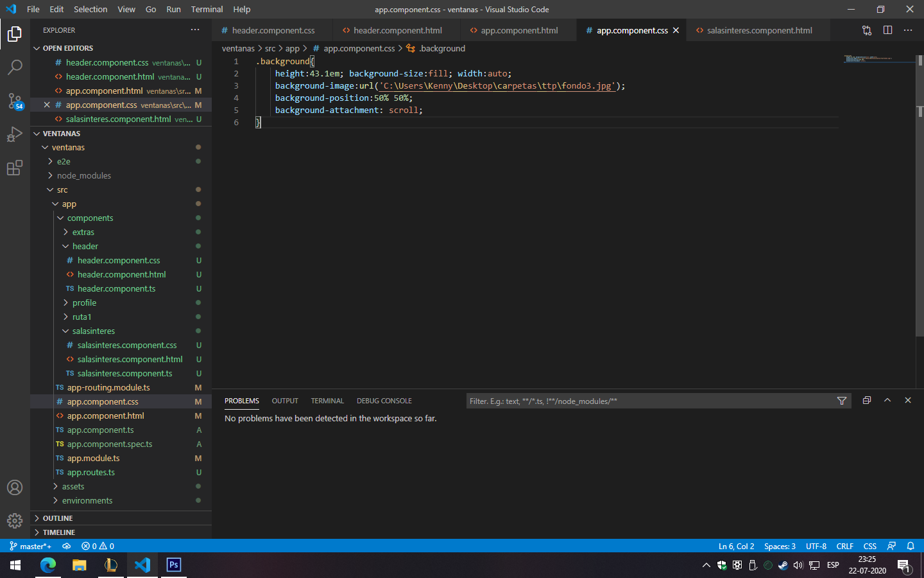This screenshot has height=578, width=924.
Task: Open the Extensions view
Action: coord(15,168)
